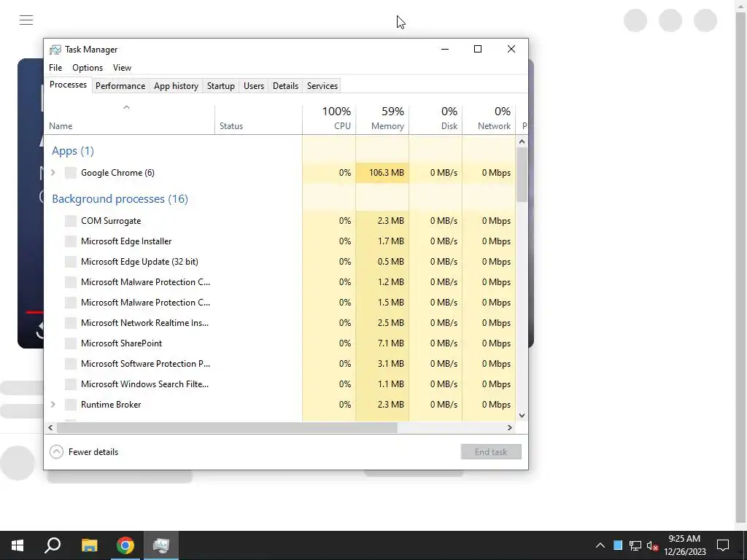Click the COM Surrogate process icon
Image resolution: width=747 pixels, height=560 pixels.
point(71,221)
